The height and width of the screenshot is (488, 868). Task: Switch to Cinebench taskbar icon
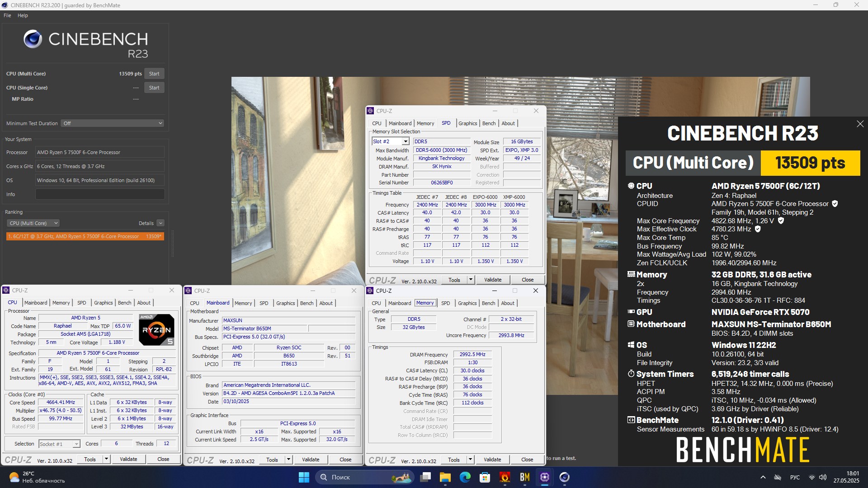pyautogui.click(x=565, y=477)
